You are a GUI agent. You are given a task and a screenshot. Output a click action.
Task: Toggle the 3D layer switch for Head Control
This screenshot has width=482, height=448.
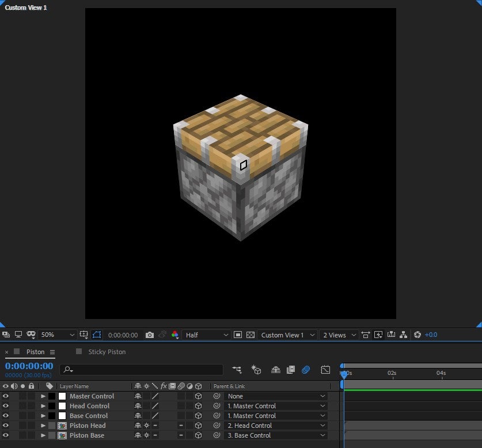click(x=198, y=406)
